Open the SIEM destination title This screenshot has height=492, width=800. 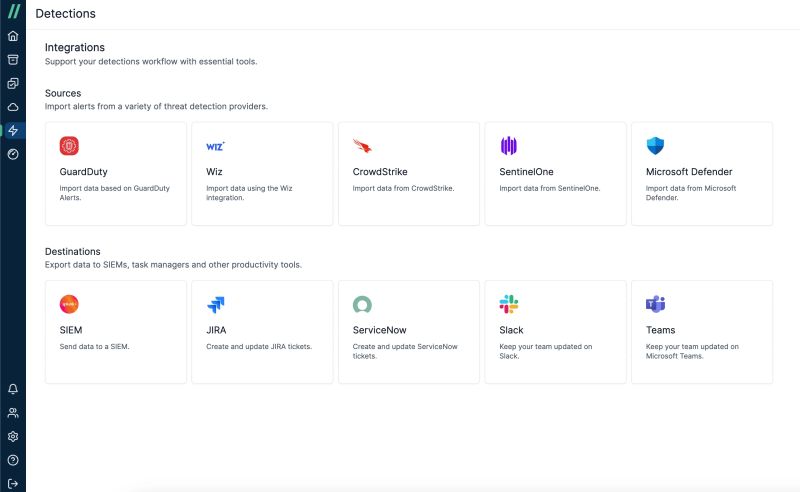click(71, 330)
